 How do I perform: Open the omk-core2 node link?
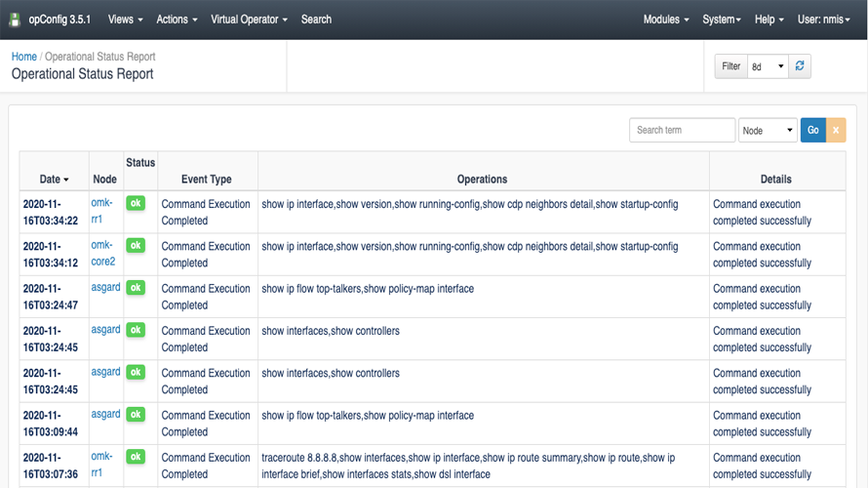click(x=102, y=253)
